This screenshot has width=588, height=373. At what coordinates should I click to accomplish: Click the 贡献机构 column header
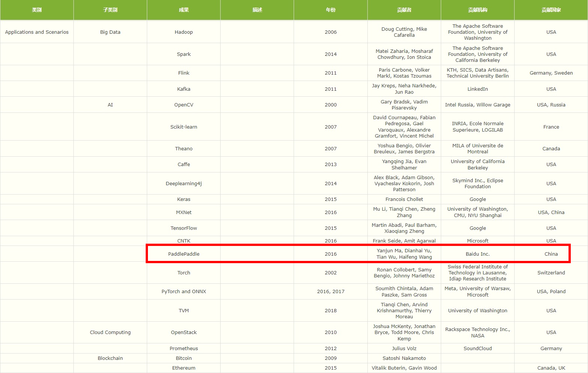pos(478,10)
